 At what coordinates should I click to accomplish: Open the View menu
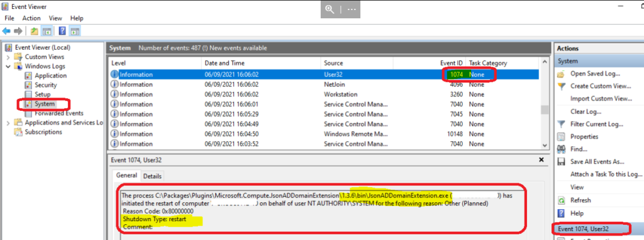coord(55,18)
